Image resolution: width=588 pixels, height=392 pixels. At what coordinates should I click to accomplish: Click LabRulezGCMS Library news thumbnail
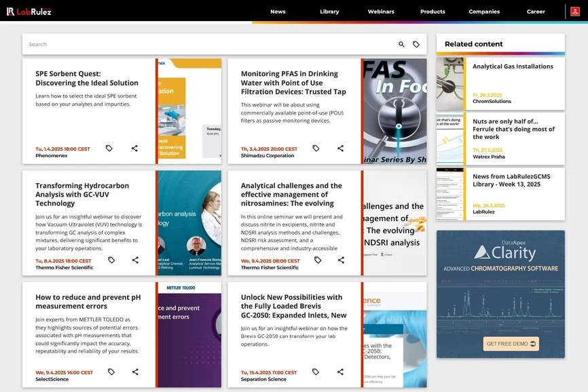tap(450, 194)
